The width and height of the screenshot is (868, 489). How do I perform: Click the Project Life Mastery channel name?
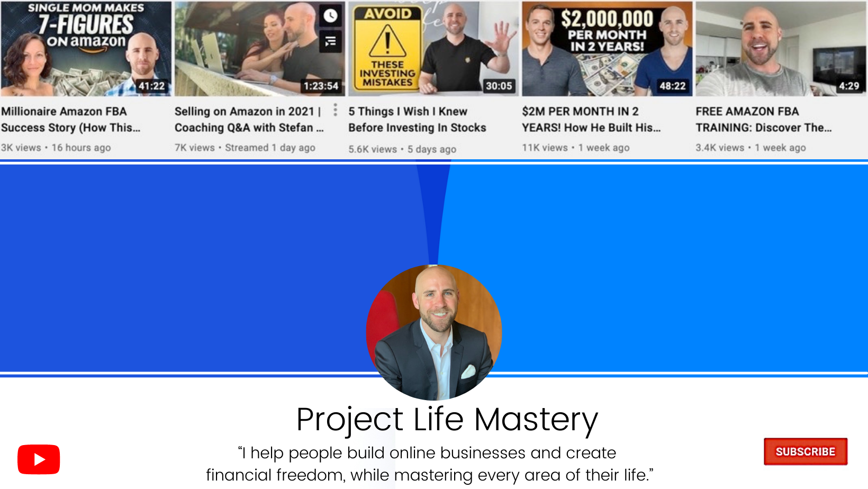pyautogui.click(x=447, y=420)
